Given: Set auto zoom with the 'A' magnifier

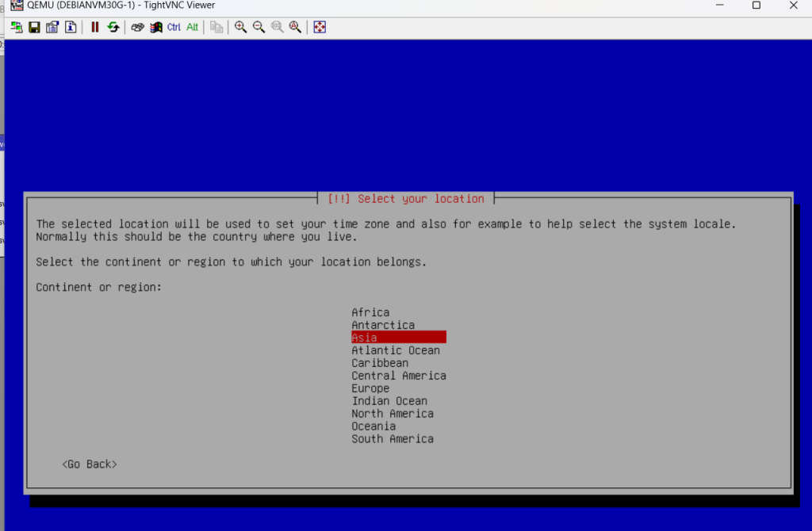Looking at the screenshot, I should pos(295,27).
